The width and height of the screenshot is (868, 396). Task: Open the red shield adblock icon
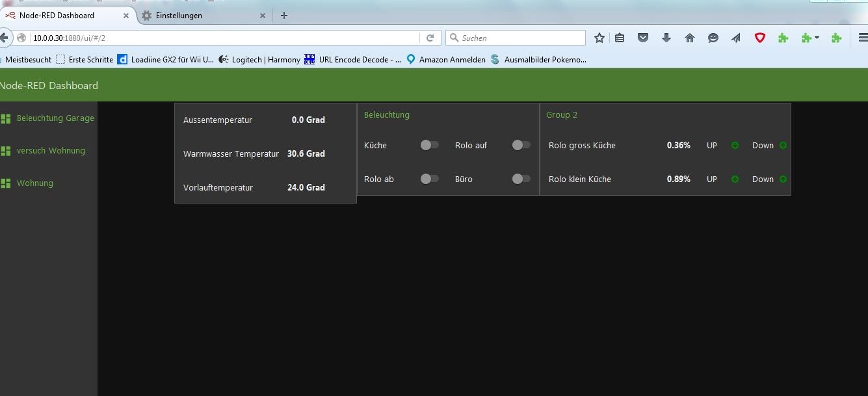tap(759, 38)
